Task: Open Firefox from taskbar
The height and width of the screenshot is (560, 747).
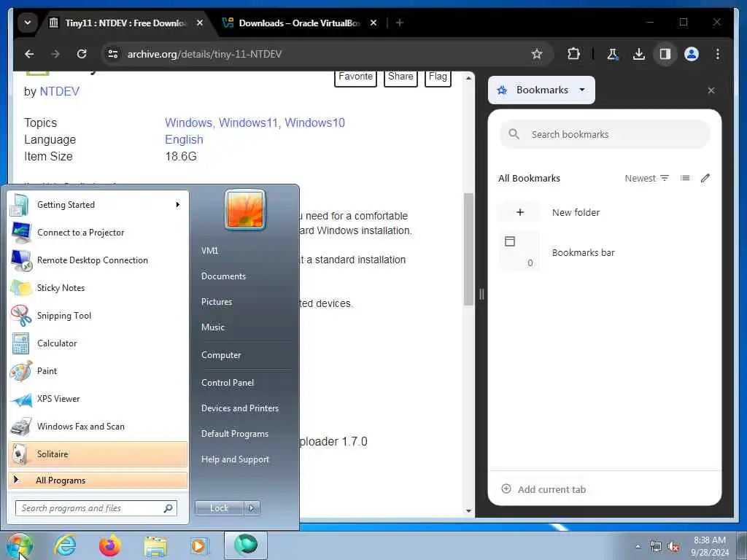Action: pyautogui.click(x=110, y=545)
